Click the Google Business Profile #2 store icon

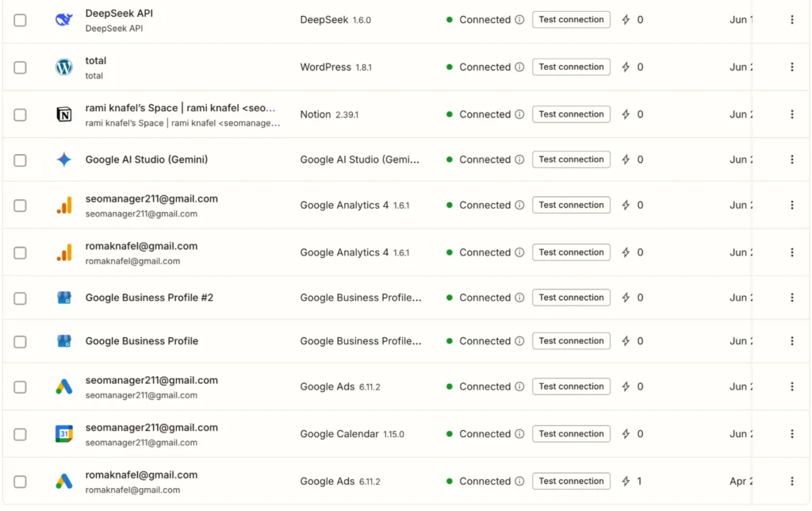coord(63,298)
